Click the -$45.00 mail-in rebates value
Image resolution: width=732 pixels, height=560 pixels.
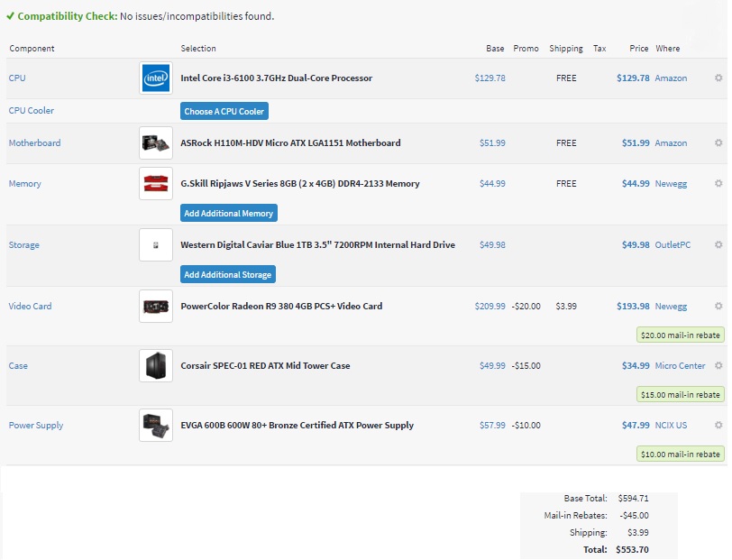click(635, 515)
